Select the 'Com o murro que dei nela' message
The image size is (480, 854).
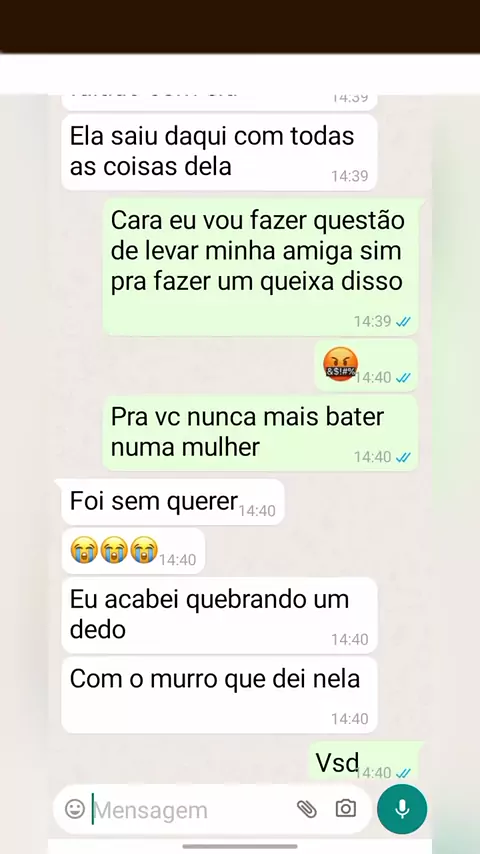point(219,694)
